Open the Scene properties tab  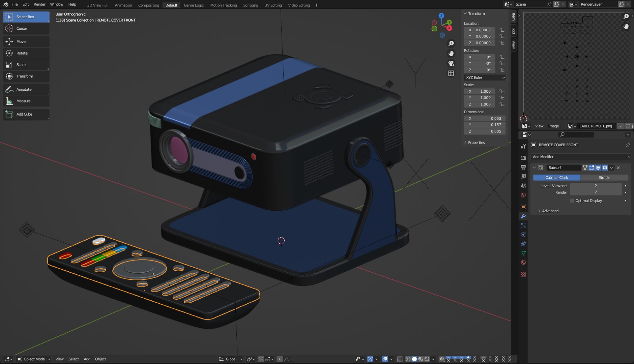pyautogui.click(x=523, y=186)
